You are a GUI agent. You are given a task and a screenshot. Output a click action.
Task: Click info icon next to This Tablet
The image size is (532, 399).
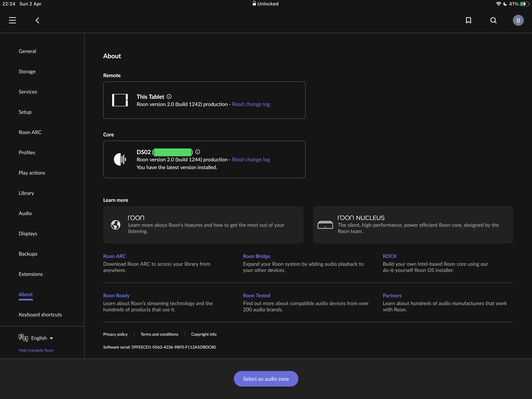pyautogui.click(x=169, y=96)
